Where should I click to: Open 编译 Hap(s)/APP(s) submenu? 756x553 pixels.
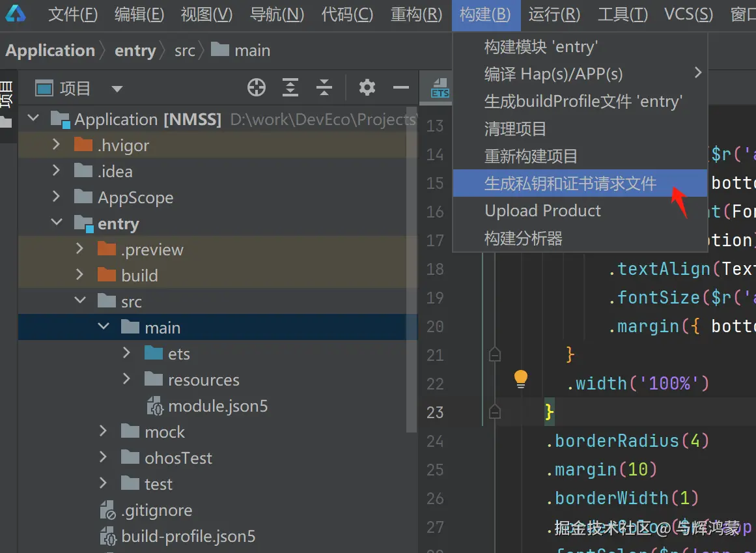(580, 74)
